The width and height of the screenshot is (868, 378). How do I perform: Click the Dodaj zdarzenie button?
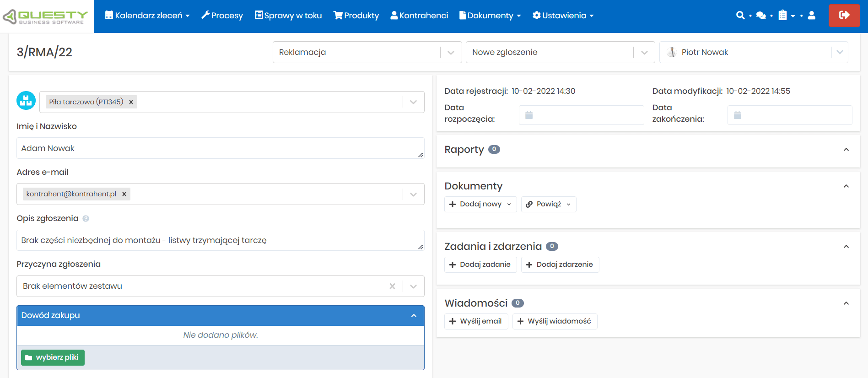pos(560,265)
